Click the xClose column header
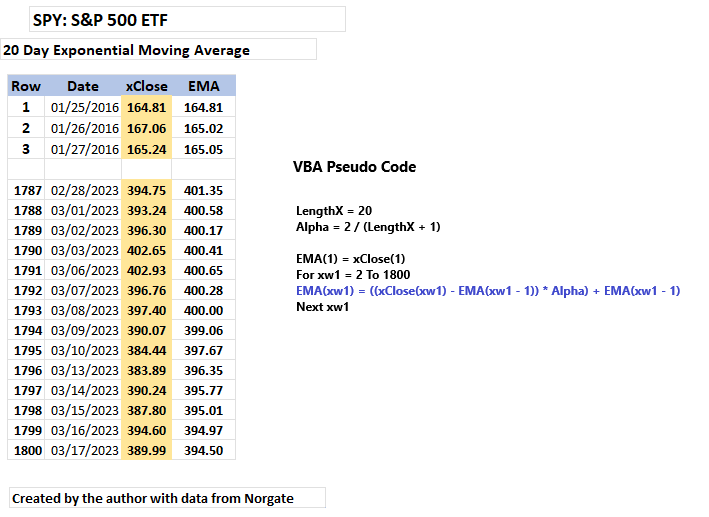This screenshot has width=709, height=517. [147, 86]
